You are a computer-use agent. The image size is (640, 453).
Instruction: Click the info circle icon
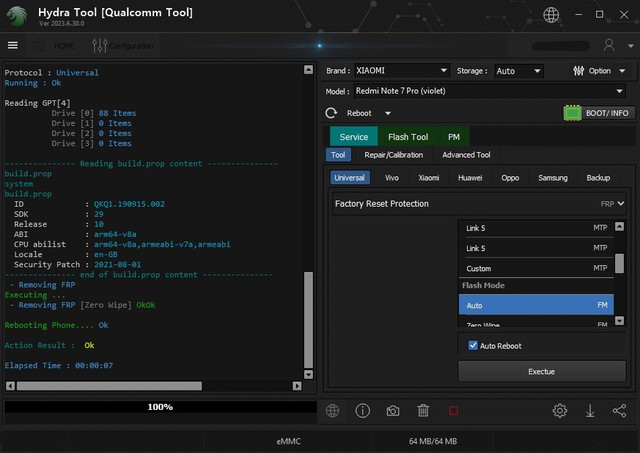tap(362, 410)
